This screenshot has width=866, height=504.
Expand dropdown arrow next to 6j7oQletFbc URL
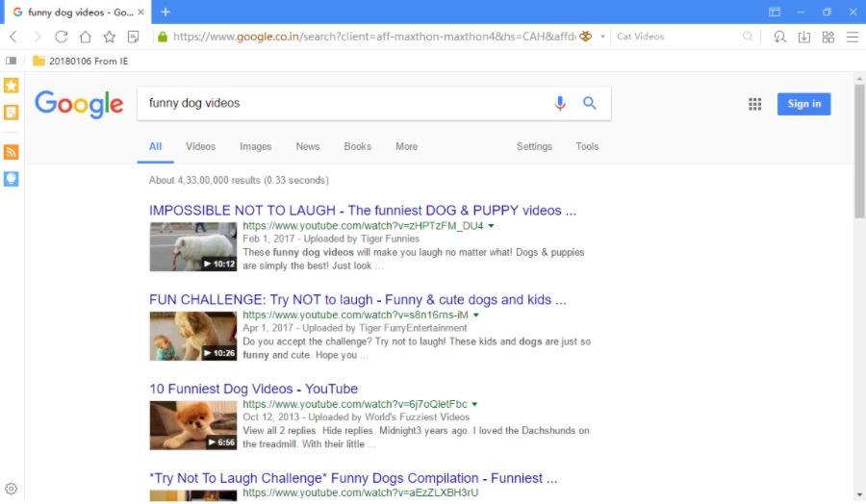click(x=474, y=405)
